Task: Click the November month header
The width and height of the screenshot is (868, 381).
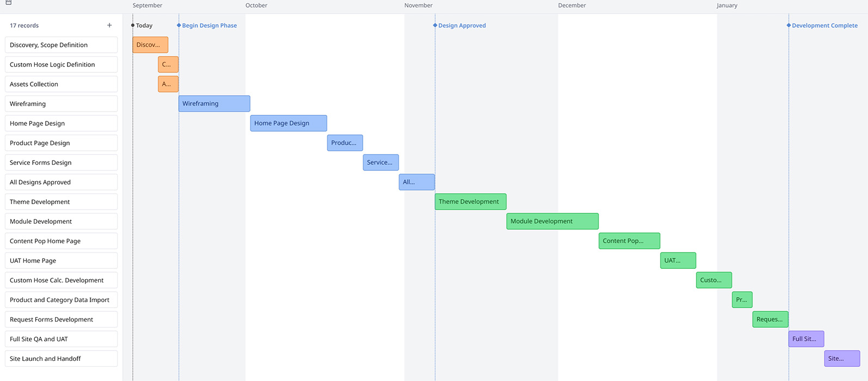Action: click(x=418, y=5)
